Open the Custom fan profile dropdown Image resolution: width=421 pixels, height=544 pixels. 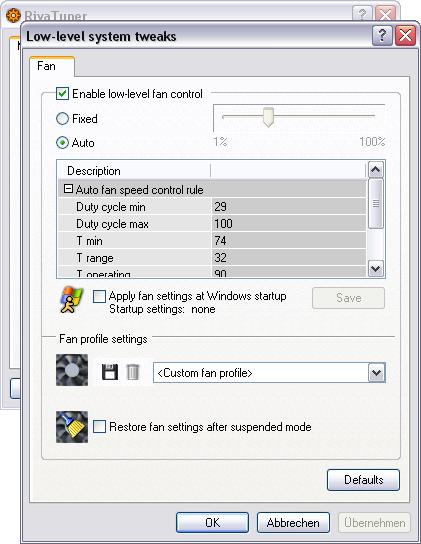[x=377, y=373]
